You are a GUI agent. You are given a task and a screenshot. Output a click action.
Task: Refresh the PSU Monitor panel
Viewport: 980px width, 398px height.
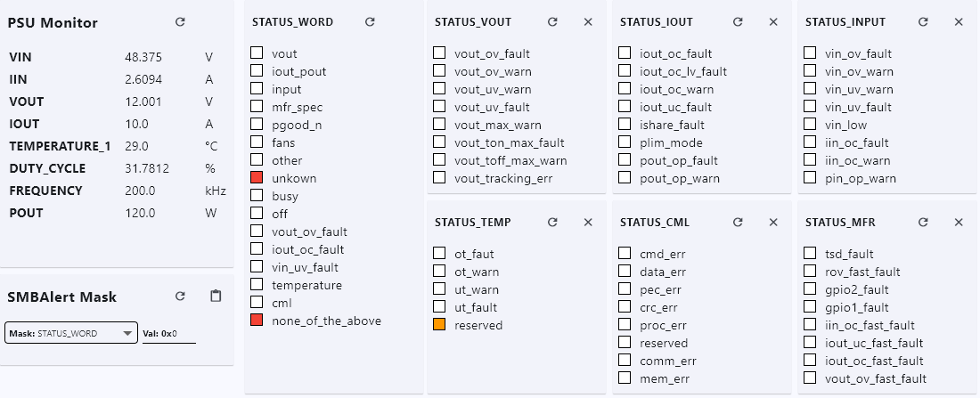point(180,22)
